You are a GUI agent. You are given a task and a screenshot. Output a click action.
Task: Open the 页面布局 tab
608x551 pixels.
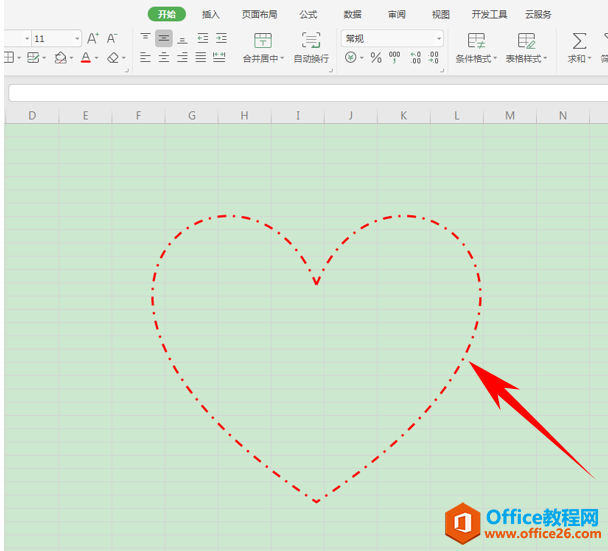[x=259, y=15]
